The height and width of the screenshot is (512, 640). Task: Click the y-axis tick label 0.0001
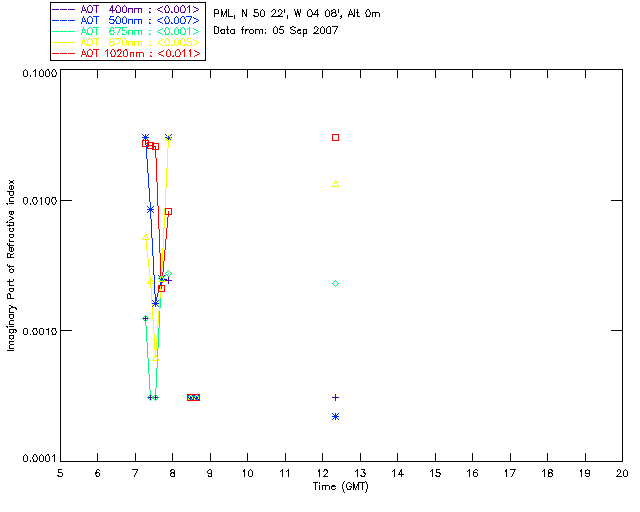point(40,459)
